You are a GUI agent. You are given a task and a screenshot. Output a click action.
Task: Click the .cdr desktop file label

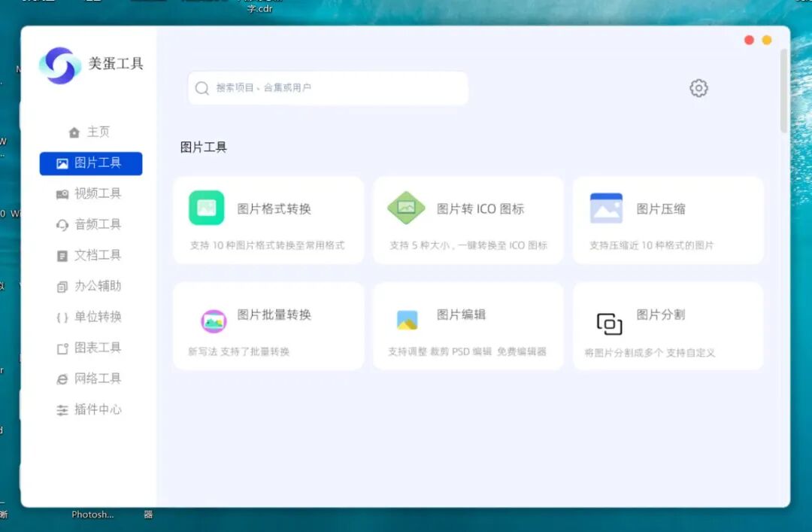point(259,8)
